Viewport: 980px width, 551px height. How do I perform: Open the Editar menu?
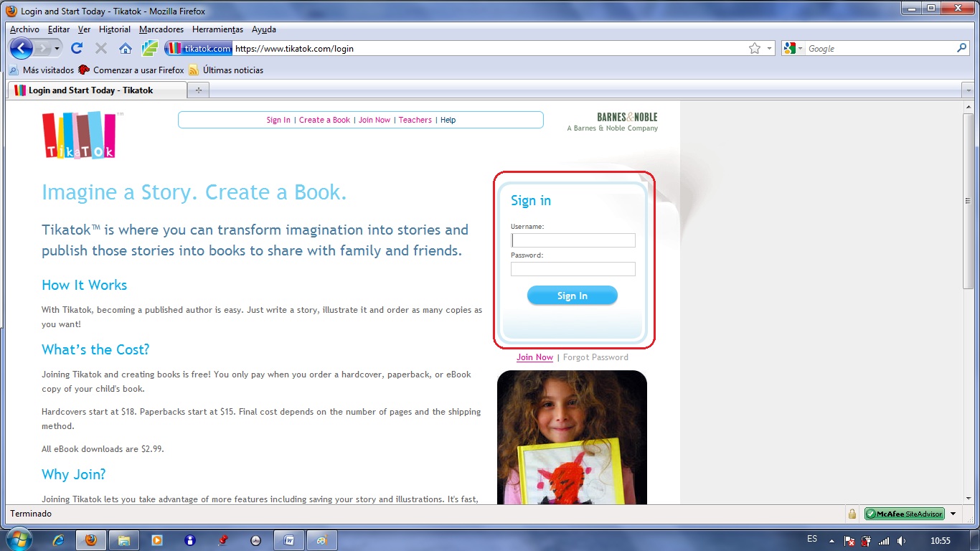pyautogui.click(x=59, y=29)
